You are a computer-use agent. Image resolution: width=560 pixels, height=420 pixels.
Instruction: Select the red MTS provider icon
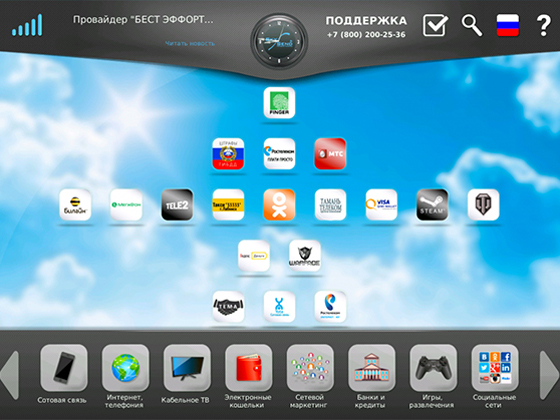click(330, 154)
